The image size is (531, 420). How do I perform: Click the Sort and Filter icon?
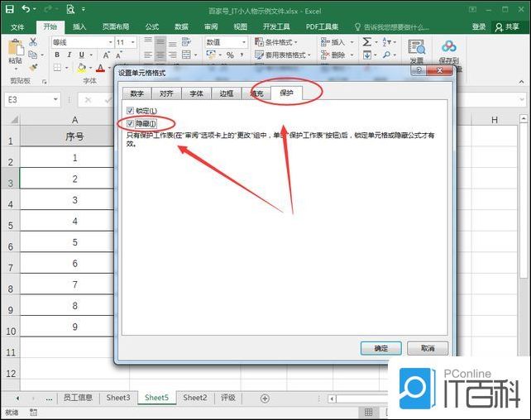pos(386,41)
